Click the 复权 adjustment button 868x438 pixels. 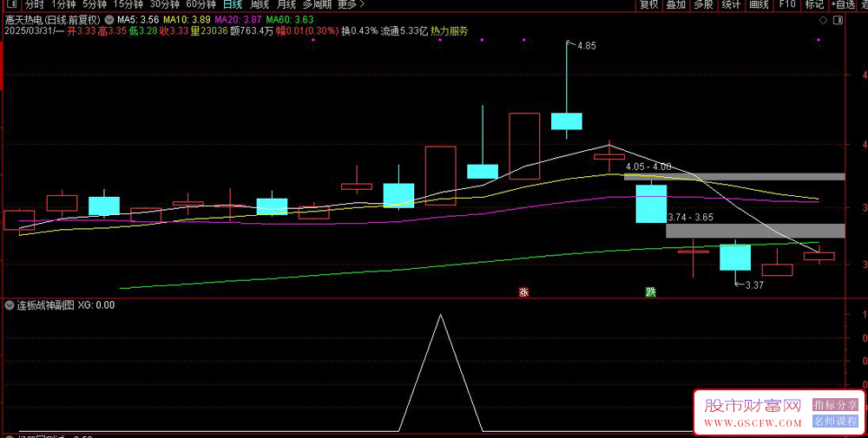[648, 4]
